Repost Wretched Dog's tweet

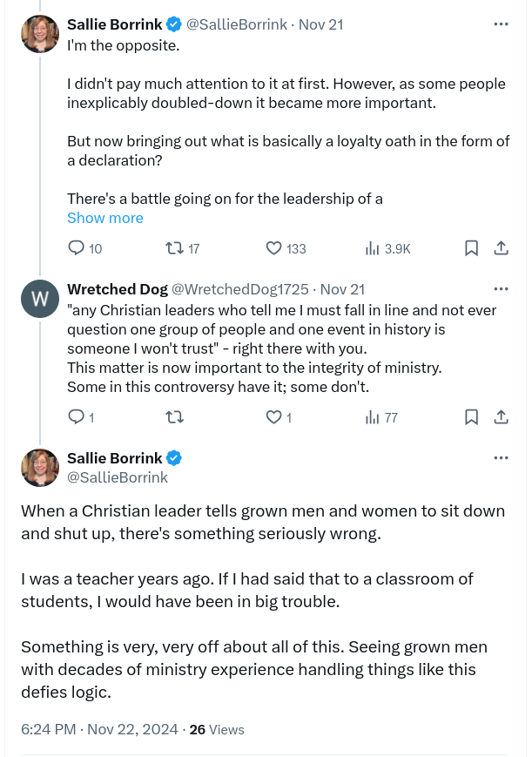click(174, 417)
